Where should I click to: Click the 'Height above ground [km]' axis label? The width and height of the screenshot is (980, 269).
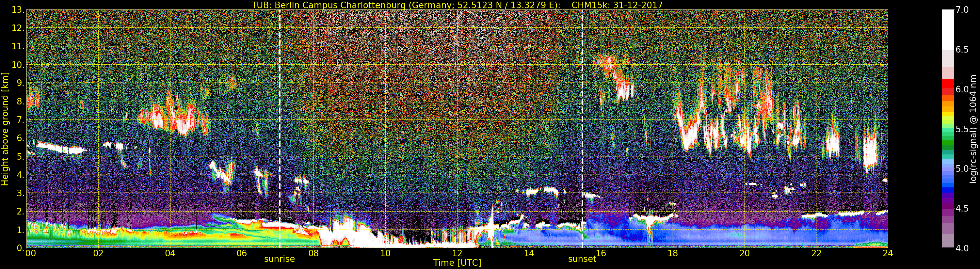tap(5, 129)
